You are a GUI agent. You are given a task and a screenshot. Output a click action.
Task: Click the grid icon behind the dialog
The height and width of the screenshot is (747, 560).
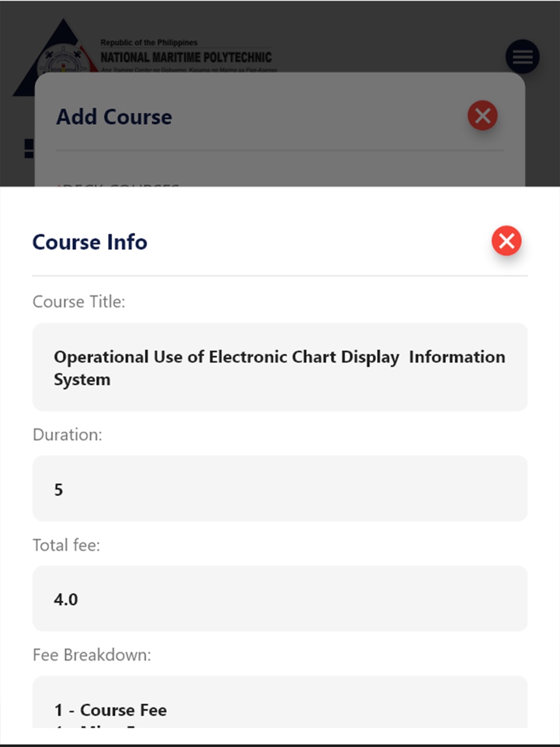point(29,148)
